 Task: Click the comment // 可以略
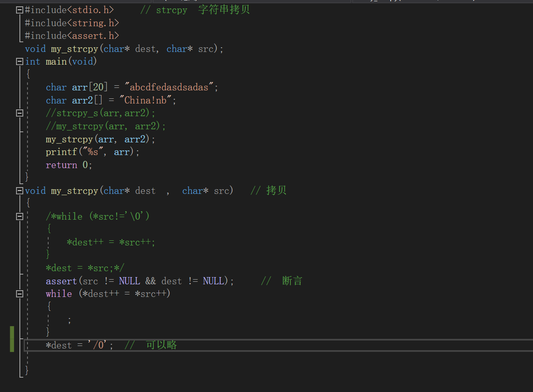click(150, 345)
